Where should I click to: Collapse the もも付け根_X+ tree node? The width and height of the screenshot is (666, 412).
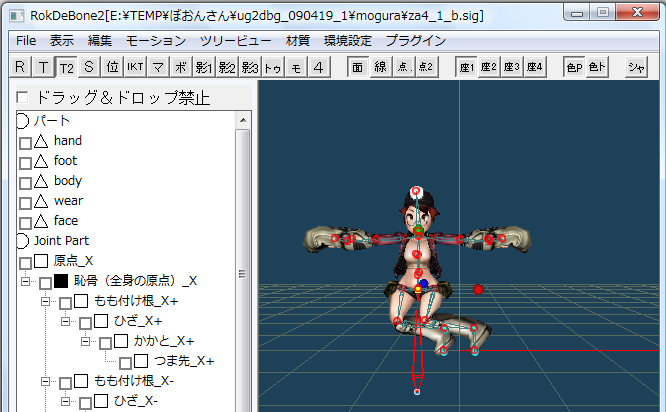point(46,302)
